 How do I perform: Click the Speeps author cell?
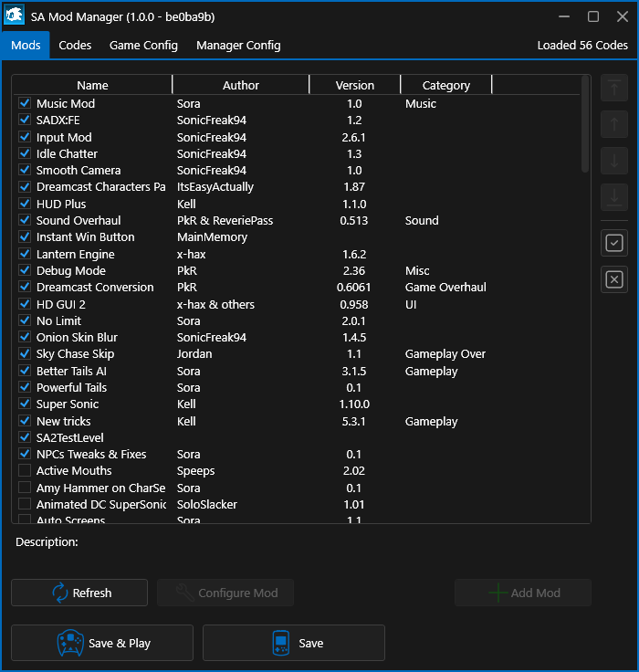click(196, 471)
